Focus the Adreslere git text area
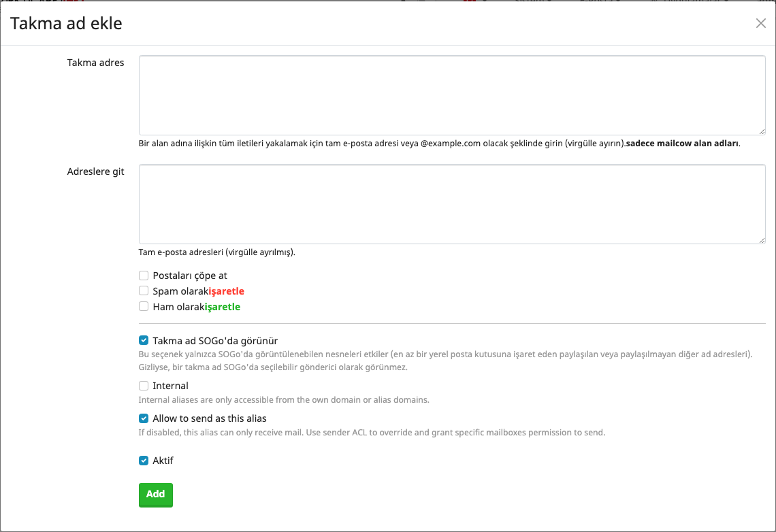776x532 pixels. point(452,203)
